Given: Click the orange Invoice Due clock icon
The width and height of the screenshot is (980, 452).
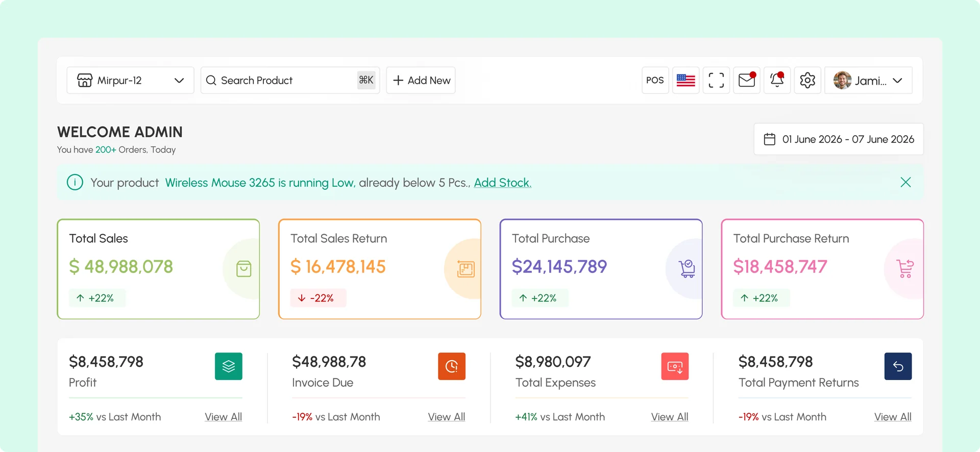Looking at the screenshot, I should (x=452, y=366).
